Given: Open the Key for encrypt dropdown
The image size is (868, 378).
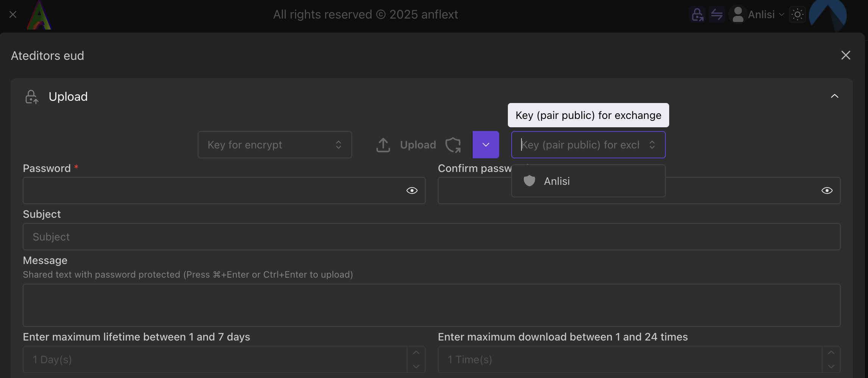Looking at the screenshot, I should point(275,145).
